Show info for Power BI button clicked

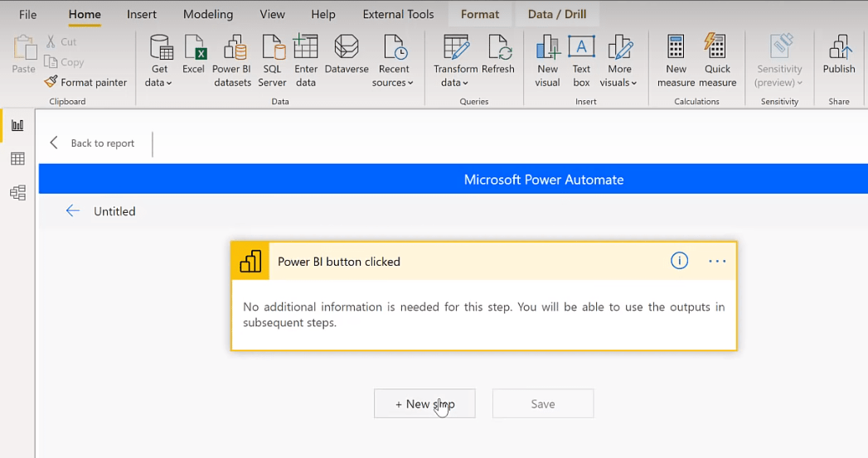679,261
